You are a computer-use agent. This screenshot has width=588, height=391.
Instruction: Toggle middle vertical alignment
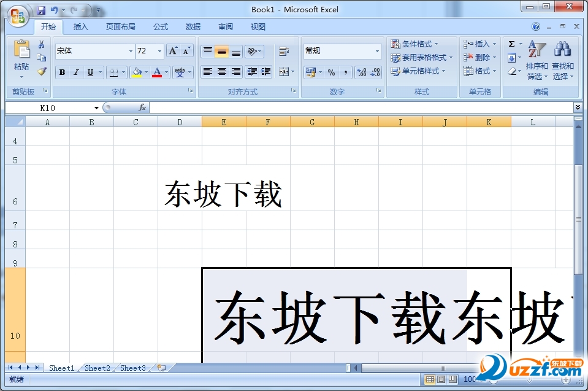(221, 51)
